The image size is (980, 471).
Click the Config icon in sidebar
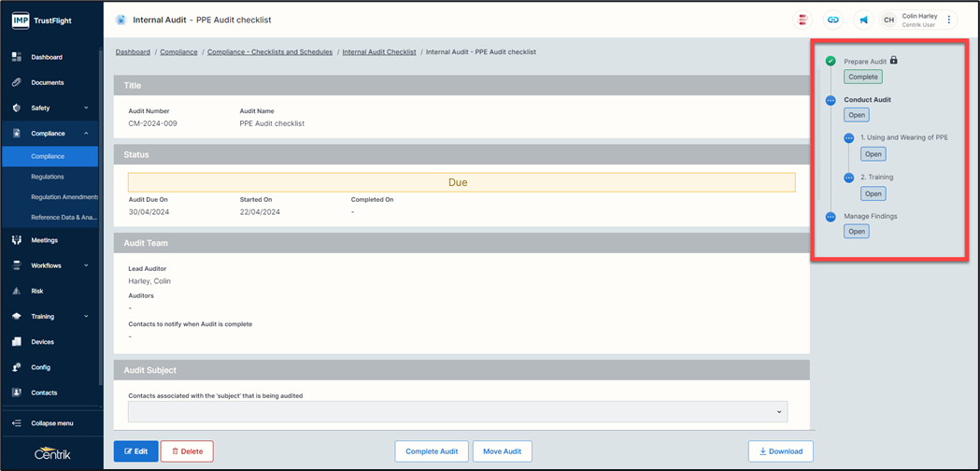pos(17,367)
